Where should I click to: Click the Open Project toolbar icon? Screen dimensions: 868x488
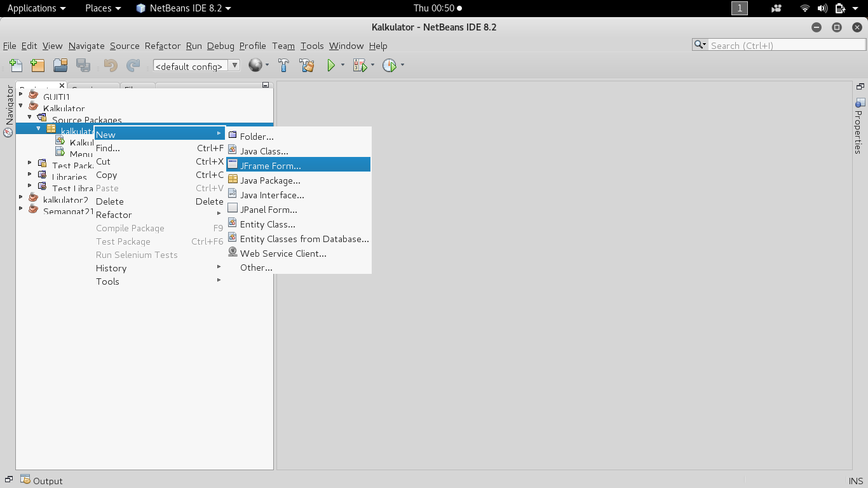tap(60, 65)
